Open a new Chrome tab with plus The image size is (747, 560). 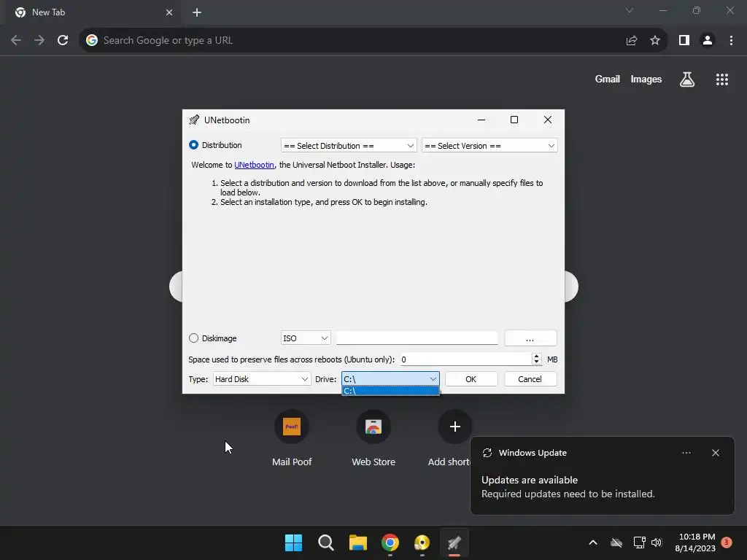[x=197, y=12]
